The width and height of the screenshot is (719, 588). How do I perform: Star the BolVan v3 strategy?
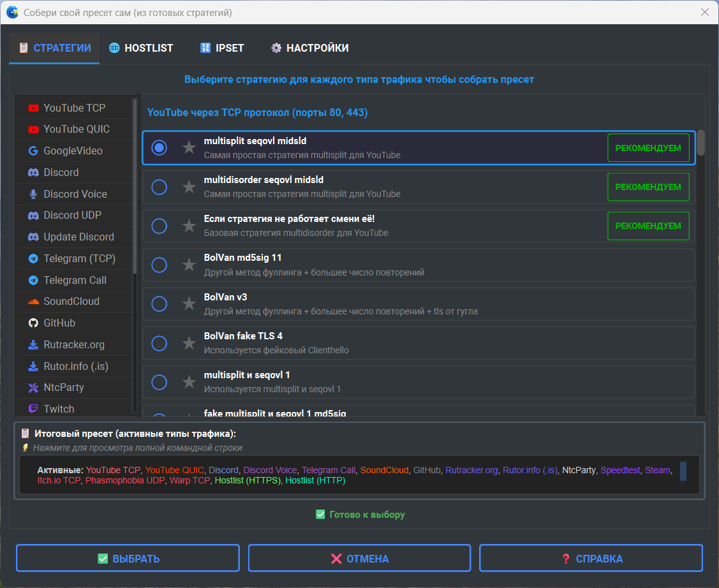click(x=189, y=304)
